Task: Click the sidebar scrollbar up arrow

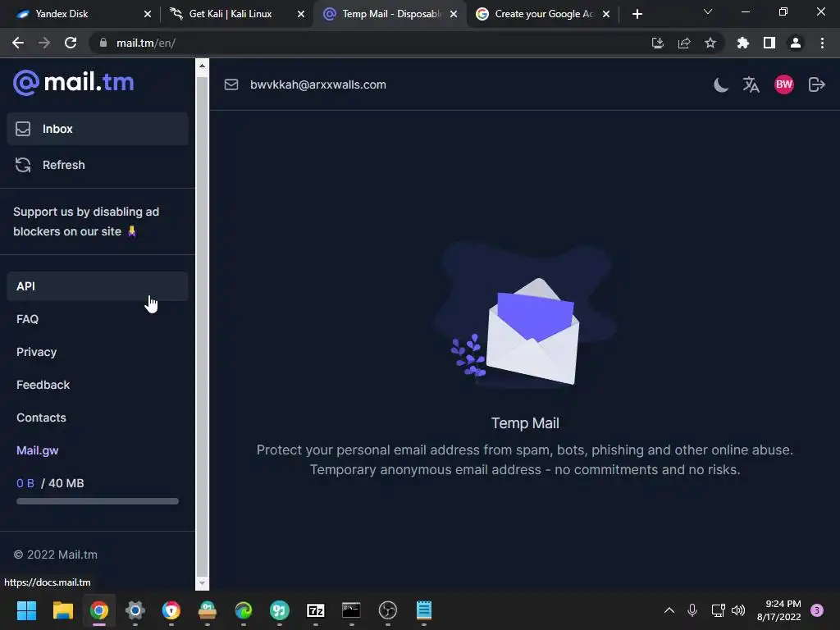Action: click(x=202, y=66)
